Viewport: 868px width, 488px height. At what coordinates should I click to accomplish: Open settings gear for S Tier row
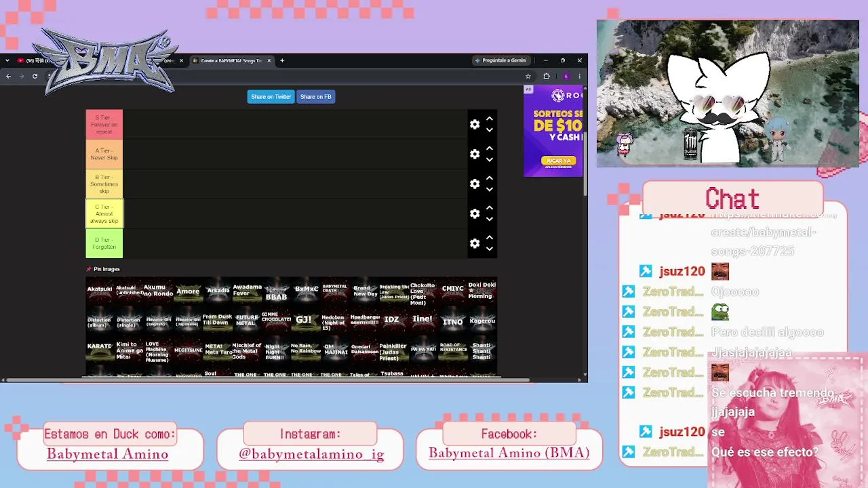tap(475, 124)
